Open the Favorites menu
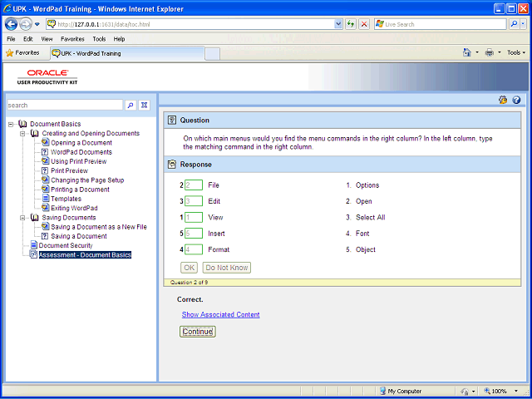The height and width of the screenshot is (399, 532). 72,39
